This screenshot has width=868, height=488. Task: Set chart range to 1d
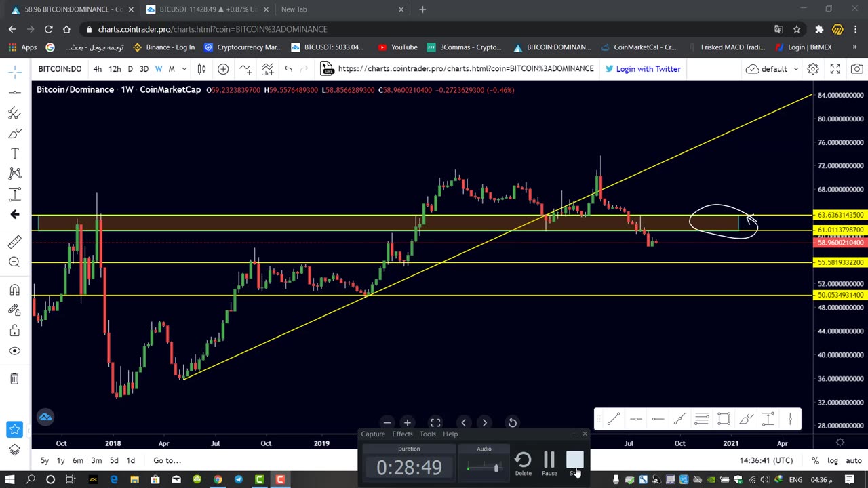point(131,461)
